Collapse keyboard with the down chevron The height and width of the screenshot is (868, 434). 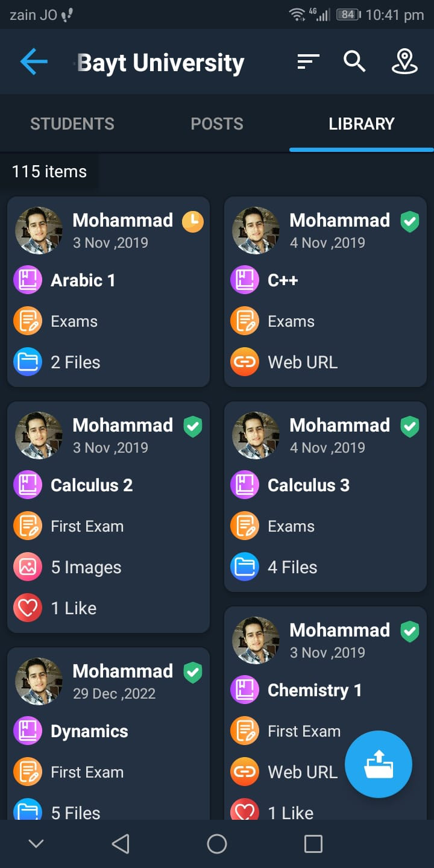point(36,843)
